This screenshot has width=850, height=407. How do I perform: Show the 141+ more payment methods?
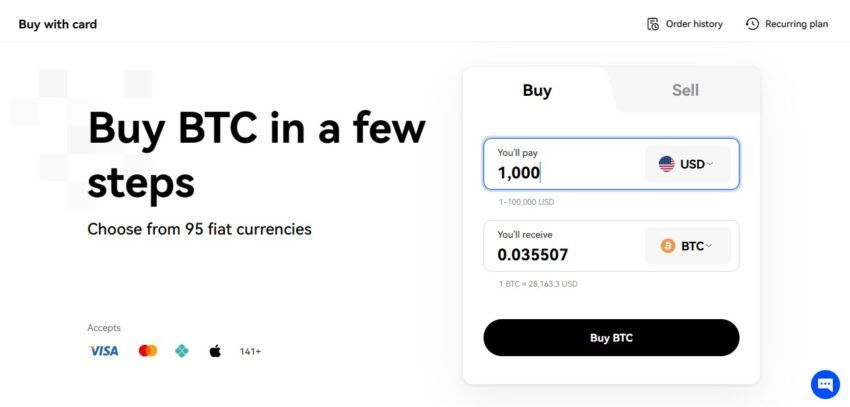click(x=250, y=352)
